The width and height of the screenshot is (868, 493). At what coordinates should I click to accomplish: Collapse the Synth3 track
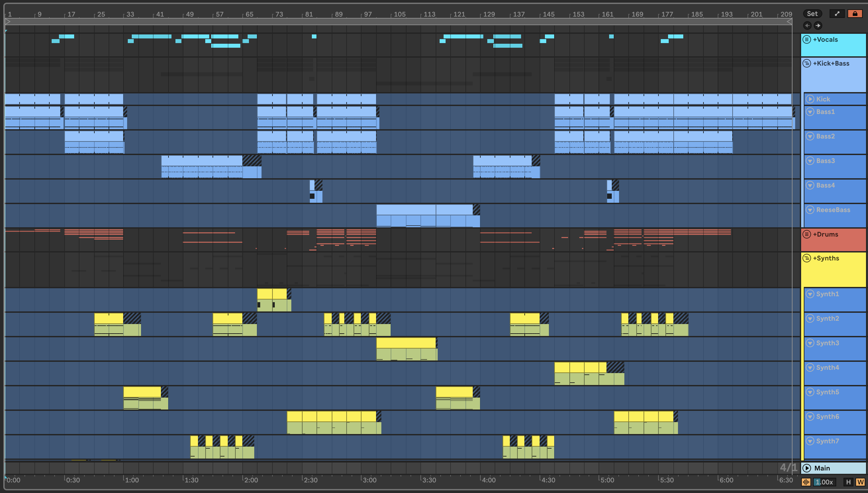pyautogui.click(x=810, y=343)
